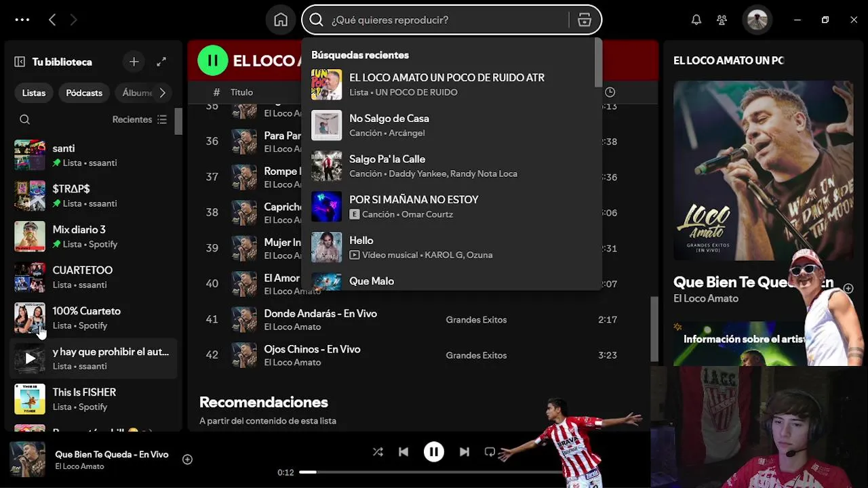
Task: Pause the current song in player bar
Action: 434,452
